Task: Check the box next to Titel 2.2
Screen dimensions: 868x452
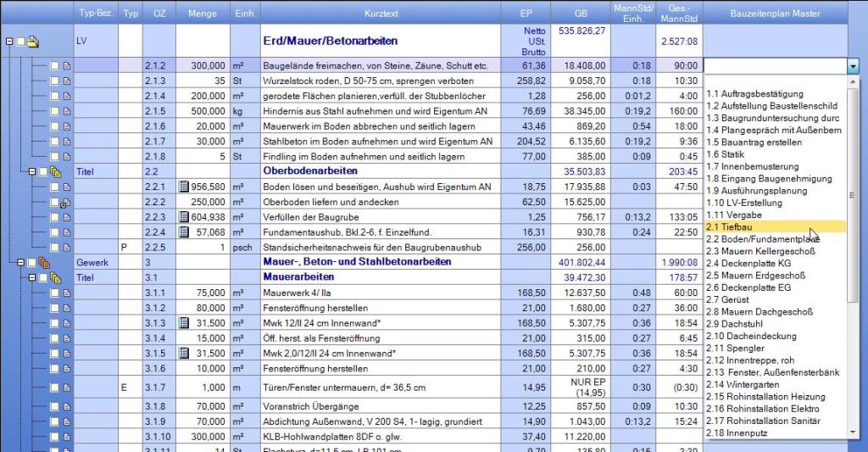Action: [x=43, y=171]
